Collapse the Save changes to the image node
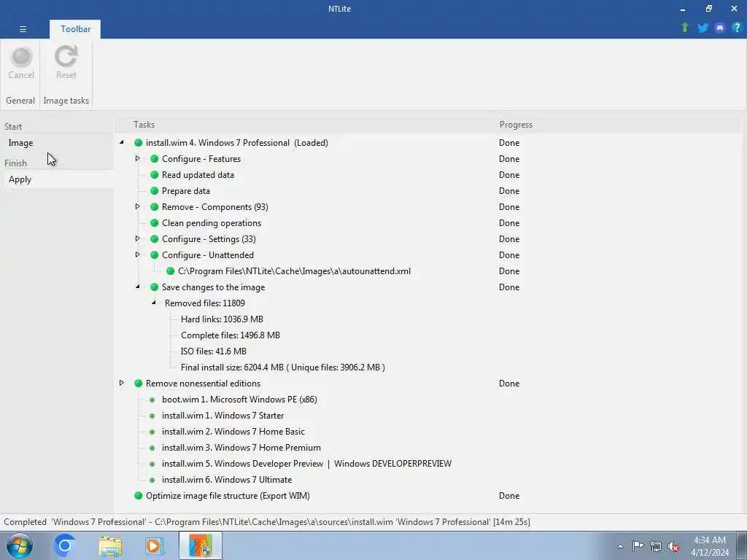The width and height of the screenshot is (747, 560). point(138,287)
